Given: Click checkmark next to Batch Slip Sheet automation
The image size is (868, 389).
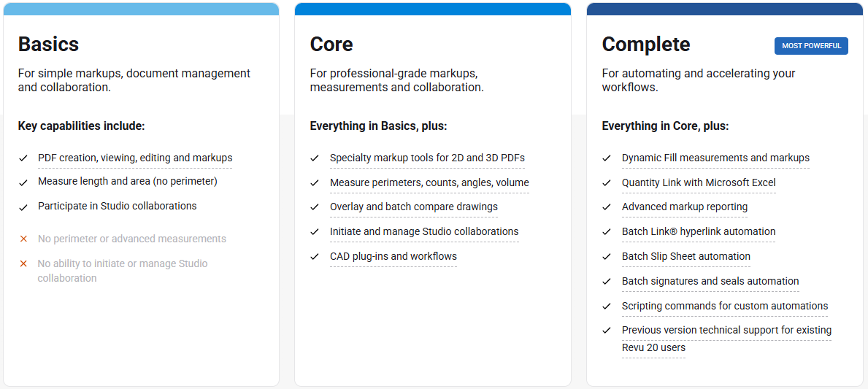Looking at the screenshot, I should pos(607,256).
